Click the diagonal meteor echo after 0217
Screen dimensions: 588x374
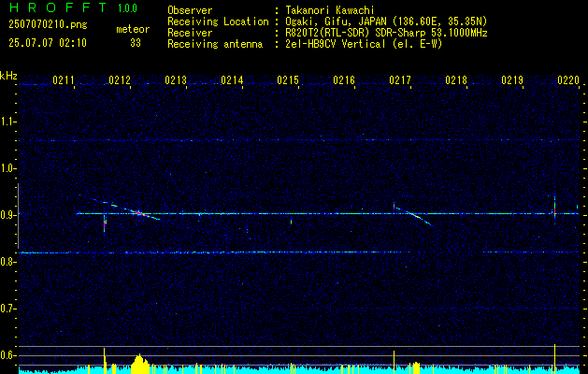coord(415,215)
